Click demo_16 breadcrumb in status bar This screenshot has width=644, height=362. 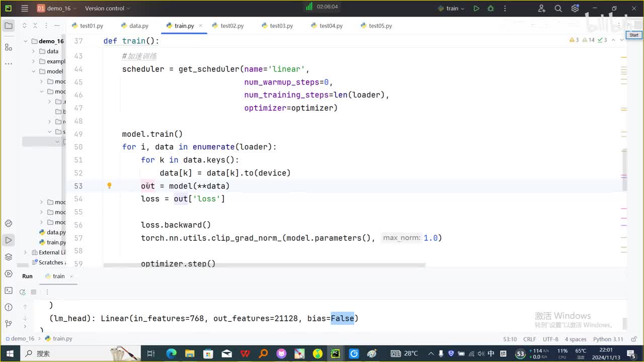(20, 338)
